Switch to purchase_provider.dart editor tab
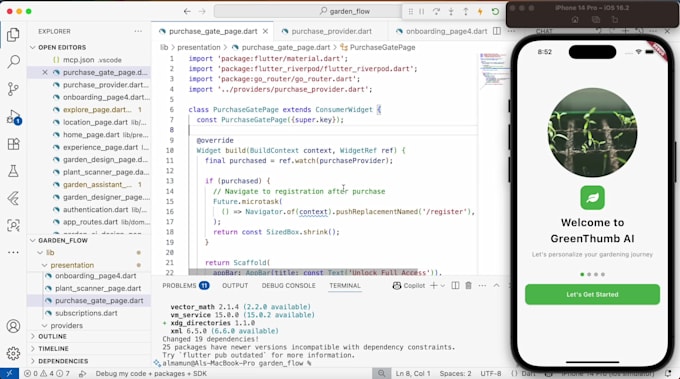The image size is (680, 379). coord(332,31)
